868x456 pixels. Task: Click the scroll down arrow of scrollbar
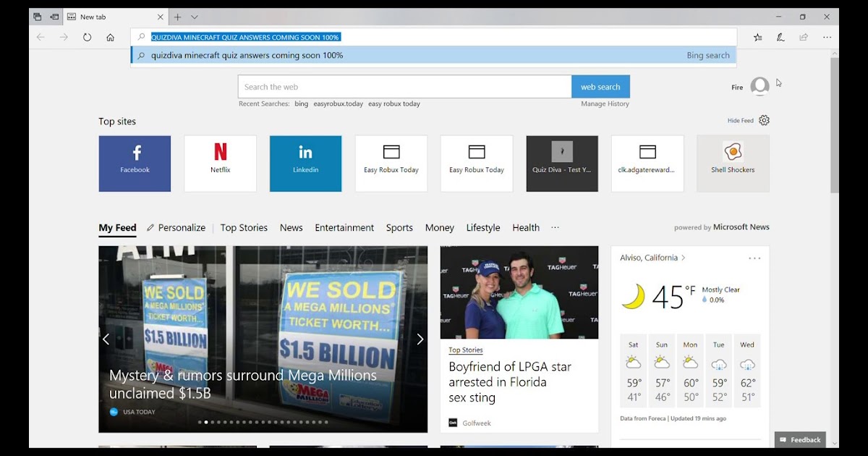point(835,444)
